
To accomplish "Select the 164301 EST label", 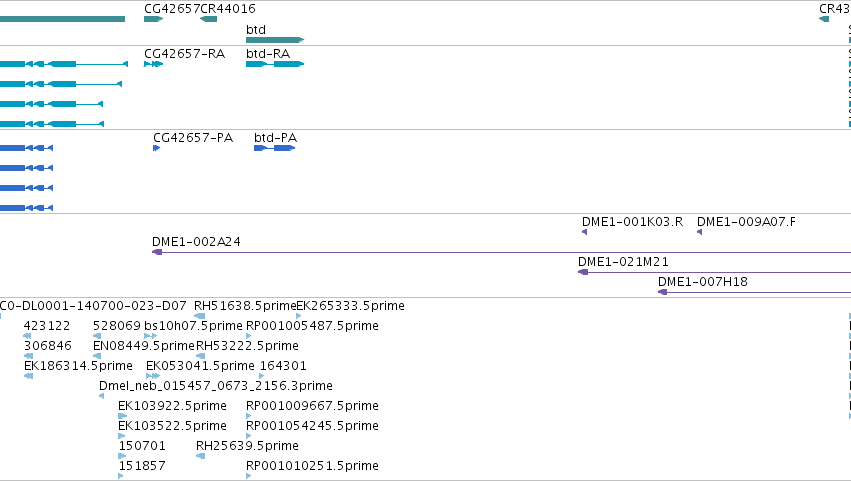I will tap(283, 366).
